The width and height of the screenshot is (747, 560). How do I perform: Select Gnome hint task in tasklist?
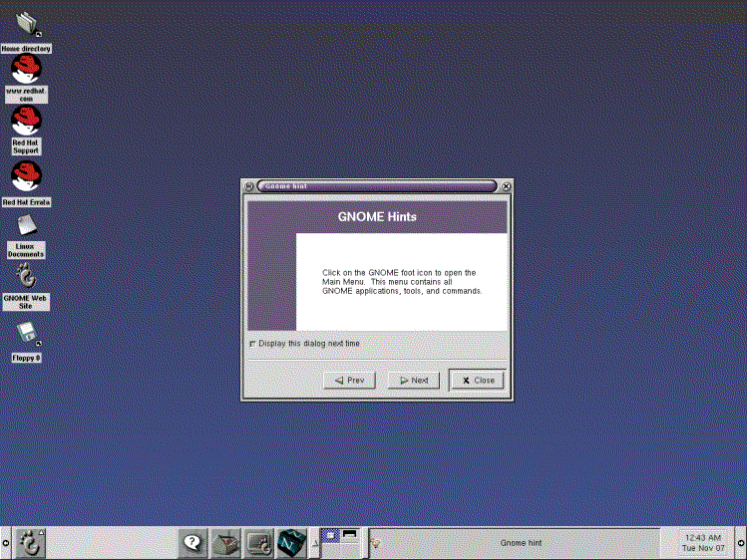click(515, 543)
